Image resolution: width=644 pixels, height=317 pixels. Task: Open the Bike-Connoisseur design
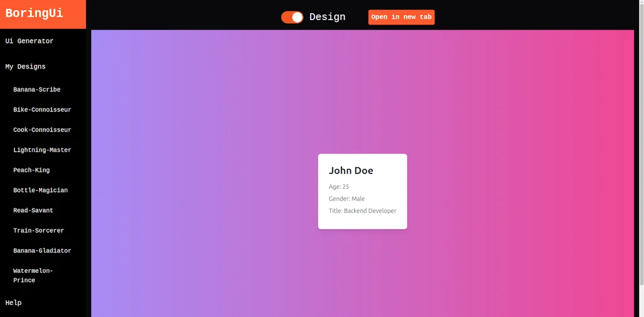(x=42, y=110)
